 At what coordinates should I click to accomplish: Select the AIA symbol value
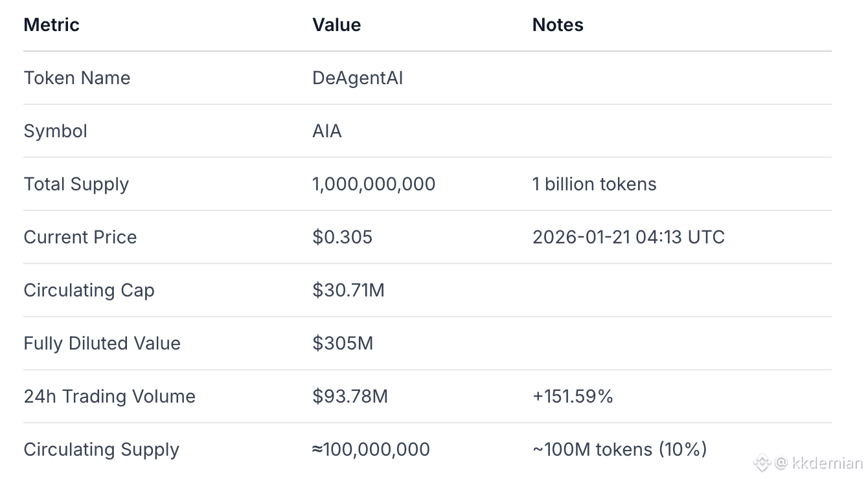[x=327, y=131]
